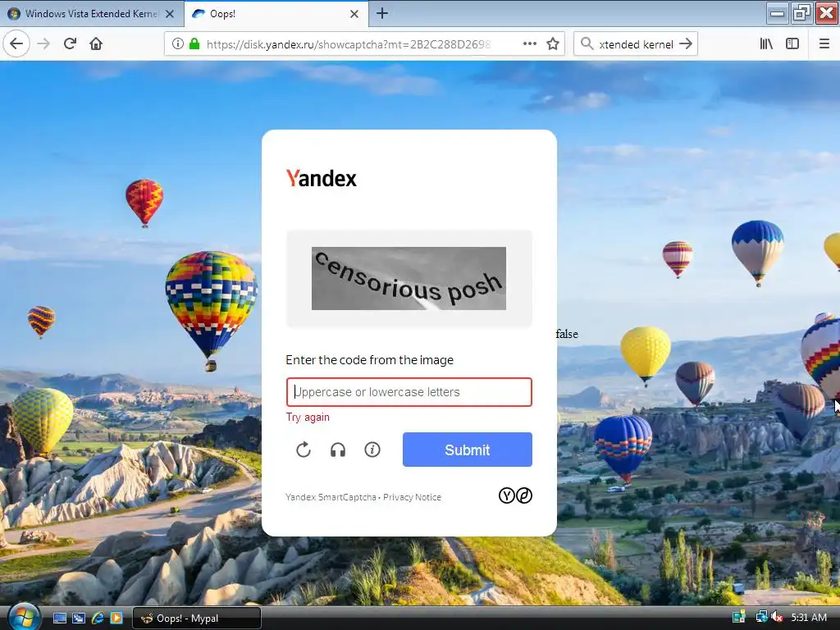Image resolution: width=840 pixels, height=630 pixels.
Task: Restore down the browser window
Action: [x=801, y=13]
